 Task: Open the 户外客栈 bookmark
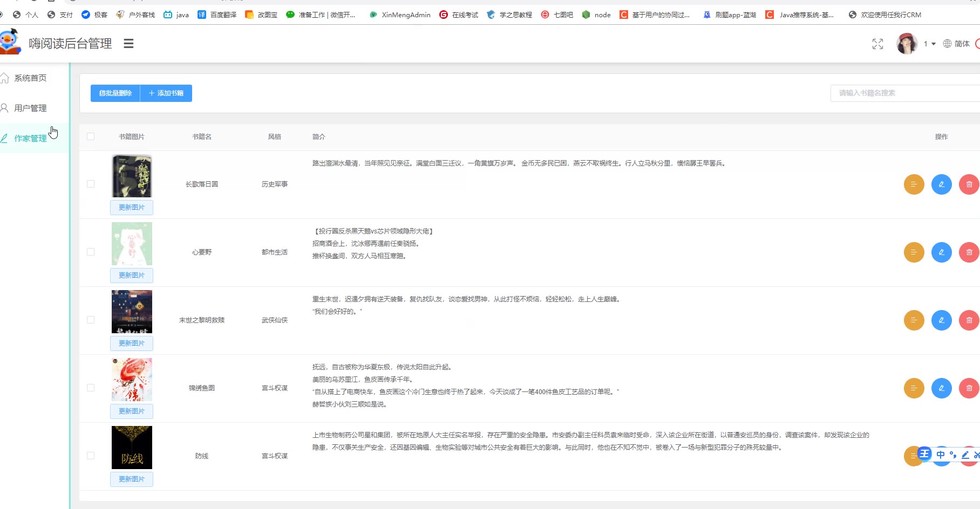(x=135, y=15)
